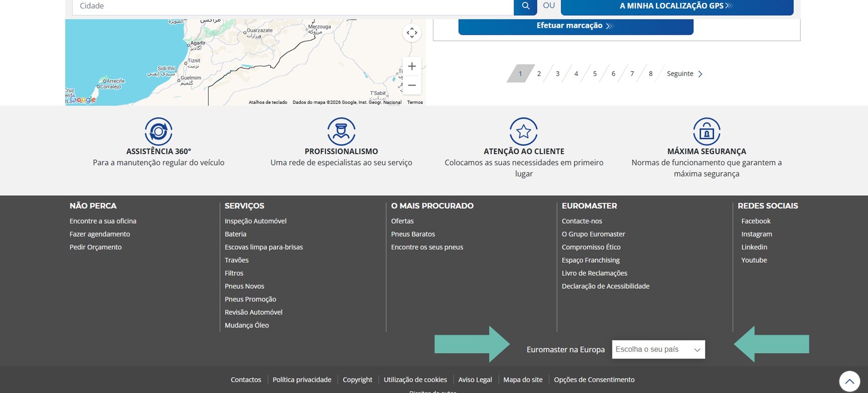
Task: Open Pneus Promoção link
Action: (x=251, y=299)
